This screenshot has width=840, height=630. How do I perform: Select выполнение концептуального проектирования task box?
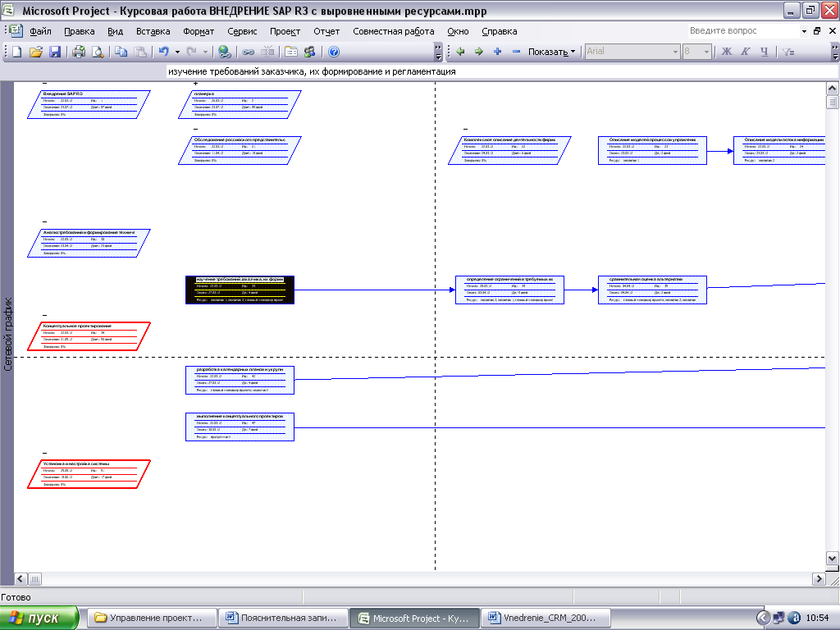[x=240, y=427]
